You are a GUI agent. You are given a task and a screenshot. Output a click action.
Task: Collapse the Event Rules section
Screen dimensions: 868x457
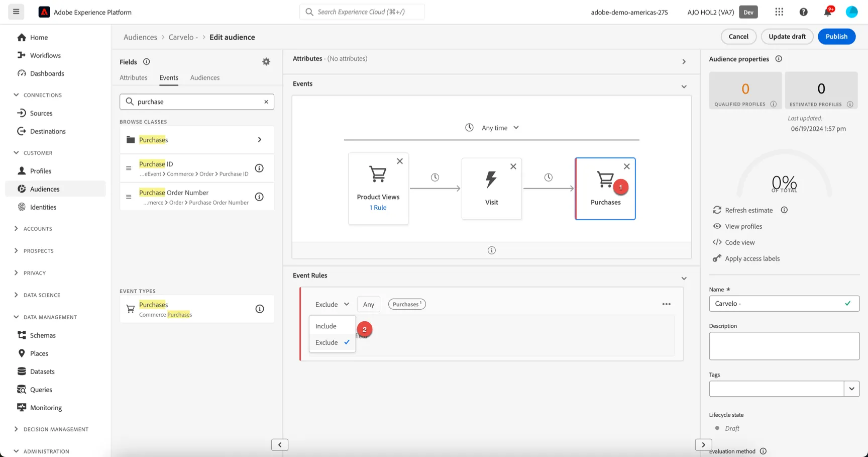coord(684,279)
